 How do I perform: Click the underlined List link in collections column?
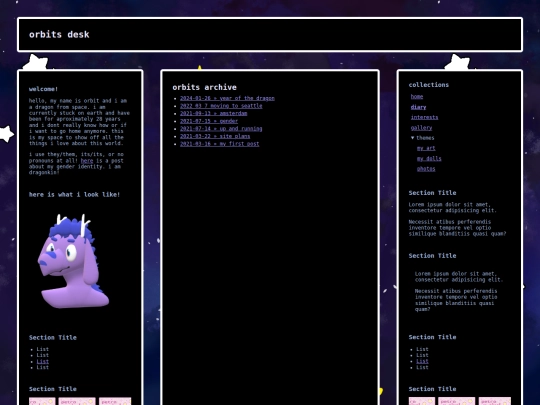click(x=422, y=361)
